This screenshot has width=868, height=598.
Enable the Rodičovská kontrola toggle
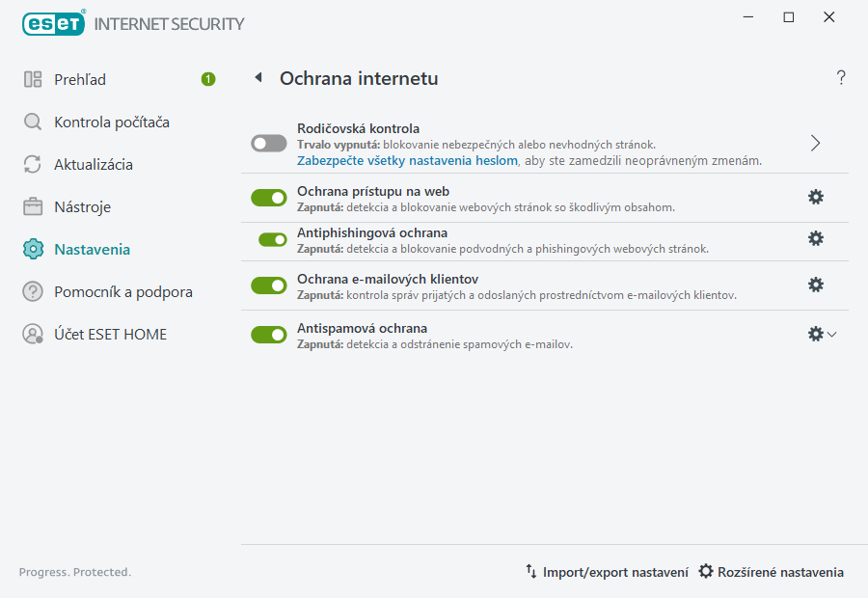click(269, 143)
